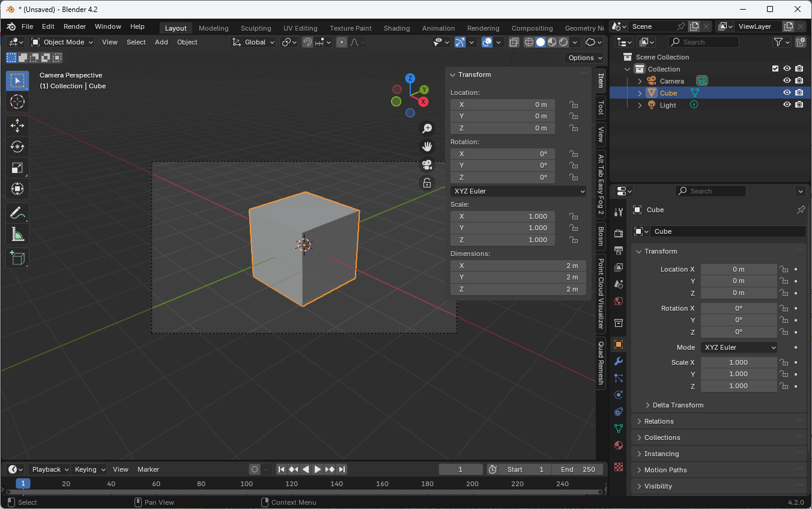The height and width of the screenshot is (509, 812).
Task: Toggle camera view with camera icon
Action: [427, 165]
